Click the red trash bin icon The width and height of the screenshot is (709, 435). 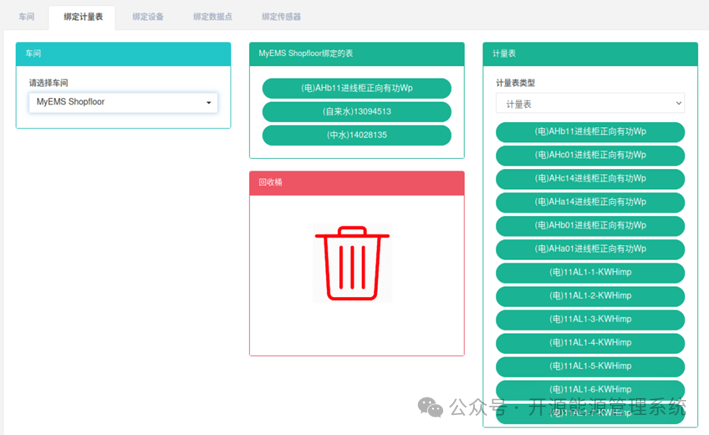coord(352,263)
